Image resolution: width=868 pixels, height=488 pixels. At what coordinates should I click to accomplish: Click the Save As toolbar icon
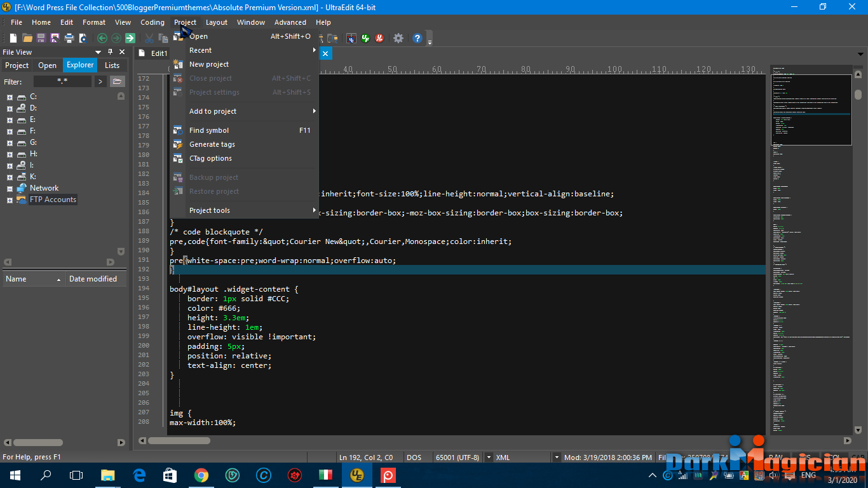(x=55, y=38)
